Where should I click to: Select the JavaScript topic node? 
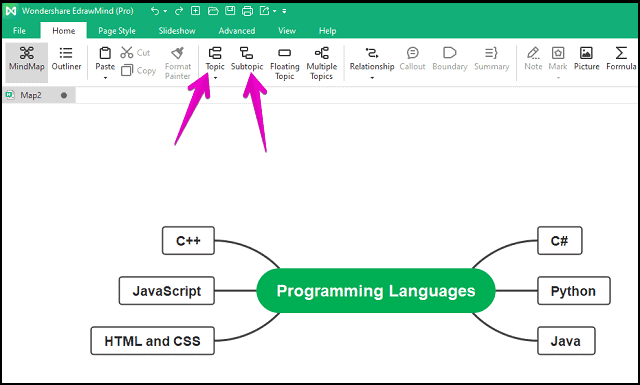click(167, 291)
